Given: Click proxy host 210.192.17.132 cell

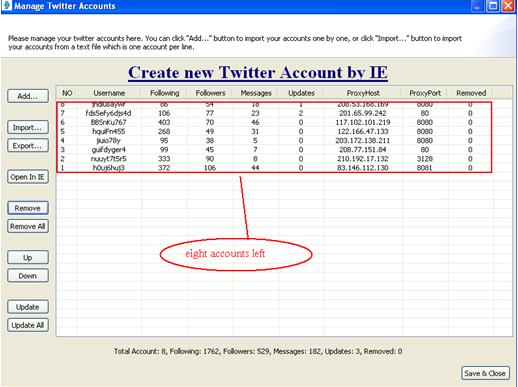Looking at the screenshot, I should click(363, 159).
